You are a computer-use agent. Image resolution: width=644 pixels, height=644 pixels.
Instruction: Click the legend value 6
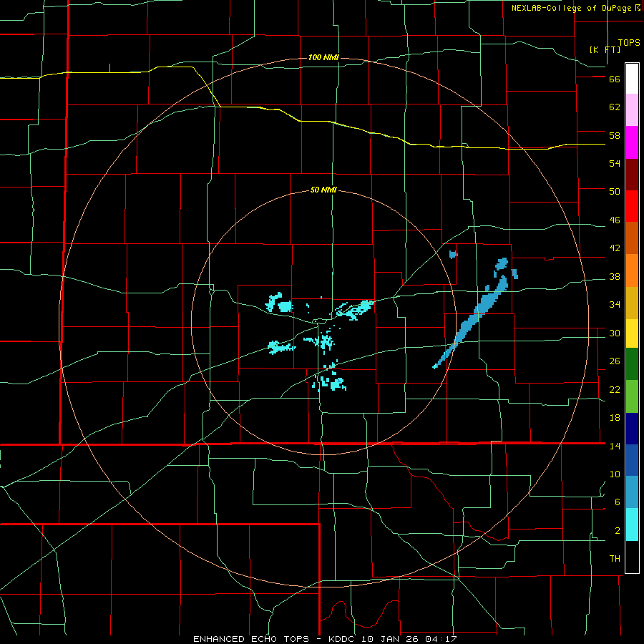click(x=618, y=502)
